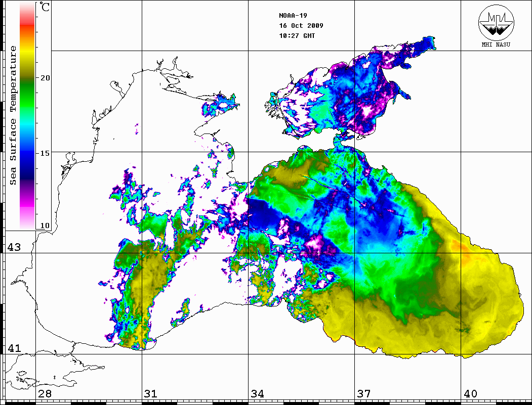
Task: Click the °C unit label
Action: click(44, 7)
